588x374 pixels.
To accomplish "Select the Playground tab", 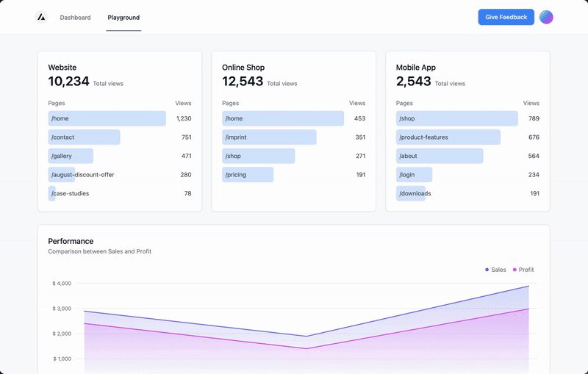I will [x=123, y=17].
